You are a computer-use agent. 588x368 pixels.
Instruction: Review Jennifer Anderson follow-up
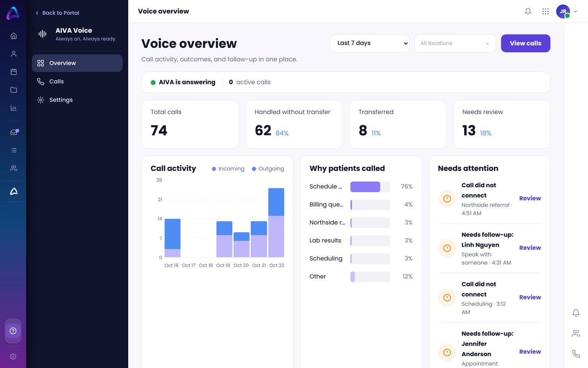(530, 352)
